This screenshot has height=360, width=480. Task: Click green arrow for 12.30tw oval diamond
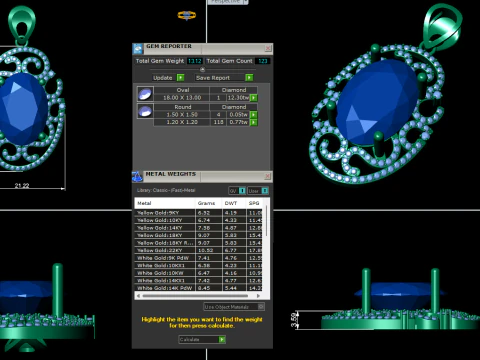tap(254, 98)
